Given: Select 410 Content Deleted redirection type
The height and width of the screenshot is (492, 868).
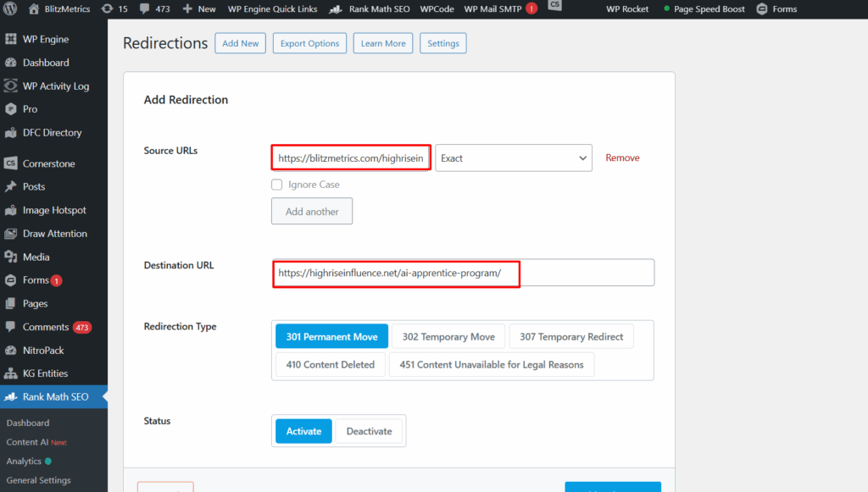Looking at the screenshot, I should coord(330,365).
